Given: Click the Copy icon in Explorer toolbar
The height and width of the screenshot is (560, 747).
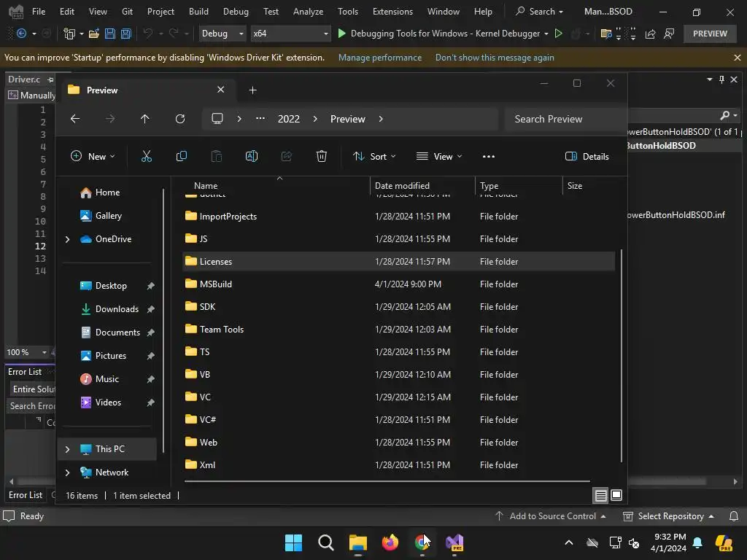Looking at the screenshot, I should coord(181,156).
